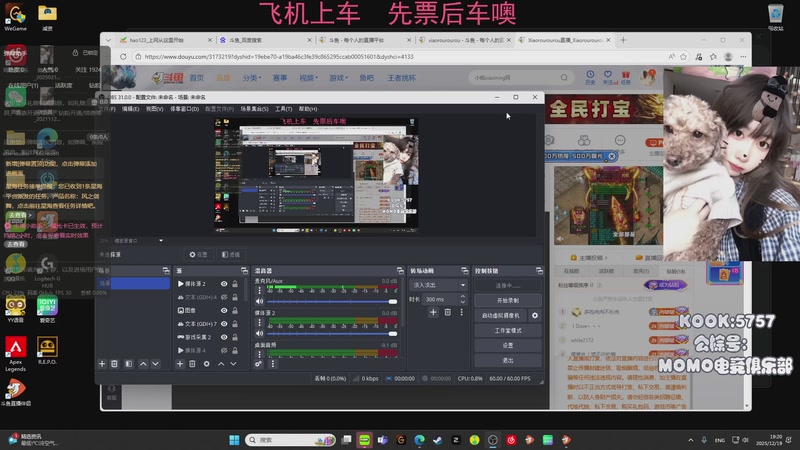The height and width of the screenshot is (450, 800).
Task: Open 麦克风/Aux channel three-dot options
Action: coord(259,290)
